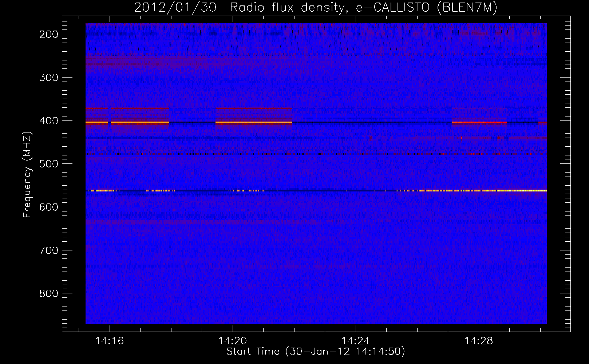
Task: Click the 'Frequency (MHZ)' axis label
Action: (x=27, y=174)
